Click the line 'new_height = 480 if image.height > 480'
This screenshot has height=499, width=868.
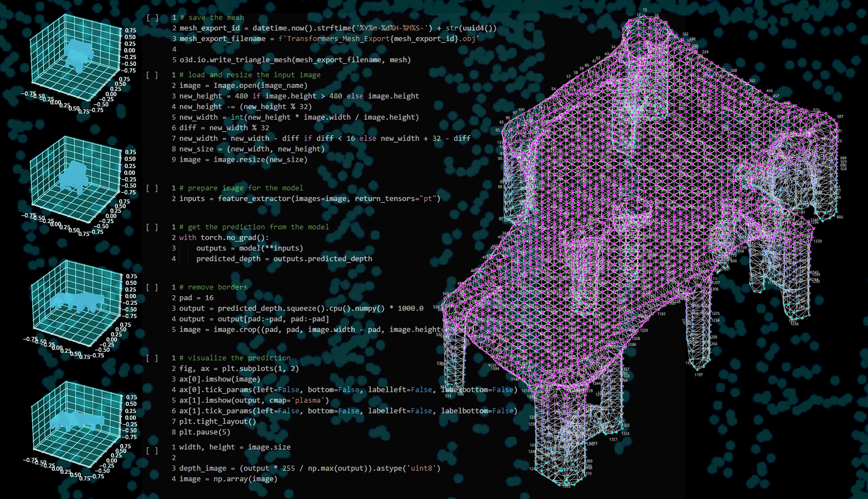point(299,96)
